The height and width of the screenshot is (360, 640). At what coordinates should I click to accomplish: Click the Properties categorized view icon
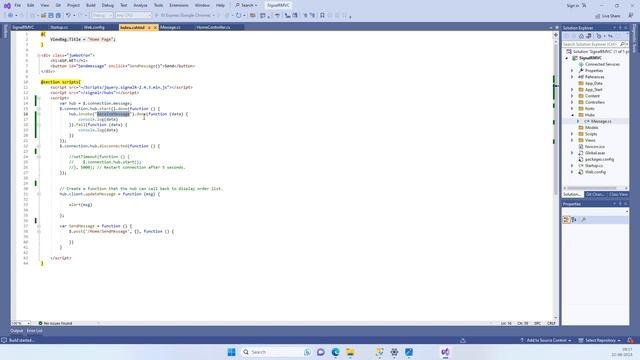coord(566,220)
